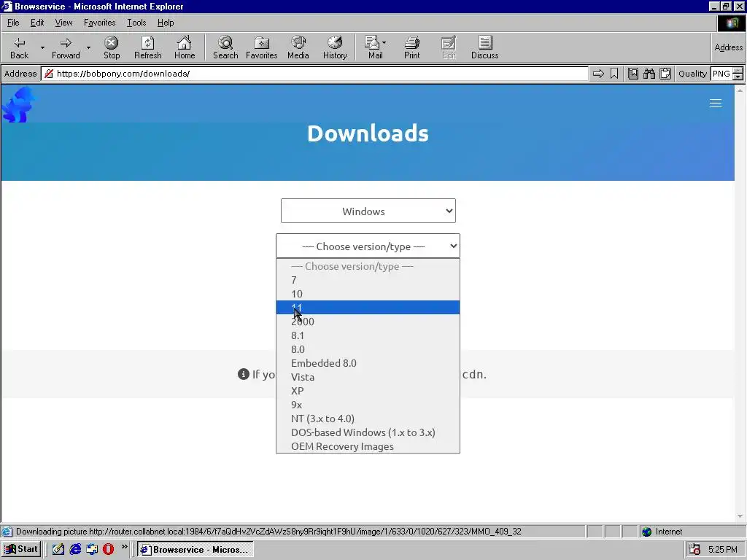Click the Quality PNG stepper arrows
The width and height of the screenshot is (747, 560).
pos(738,74)
